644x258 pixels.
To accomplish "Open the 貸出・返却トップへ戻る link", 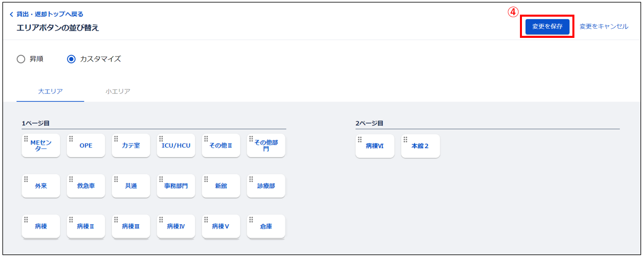I will (x=50, y=15).
